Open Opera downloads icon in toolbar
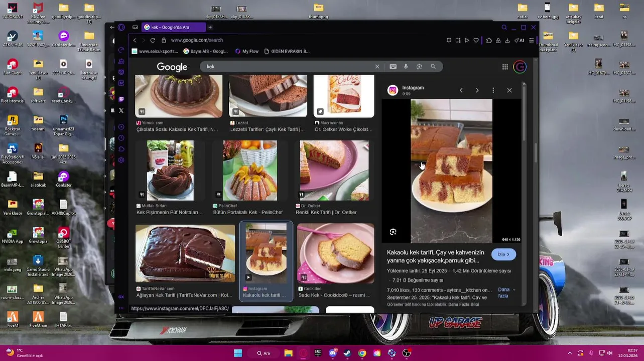Image resolution: width=644 pixels, height=361 pixels. (507, 40)
